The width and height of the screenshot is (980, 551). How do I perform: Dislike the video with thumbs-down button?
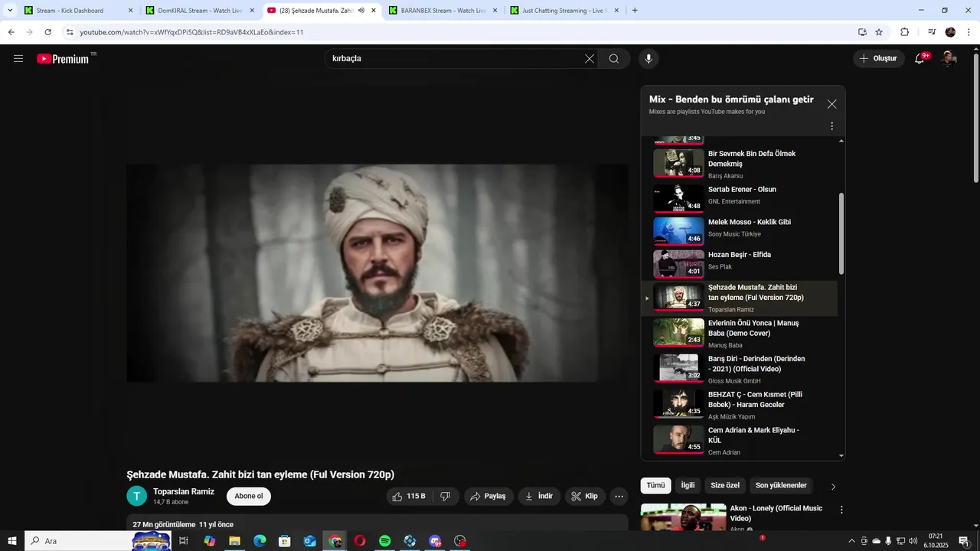tap(446, 497)
